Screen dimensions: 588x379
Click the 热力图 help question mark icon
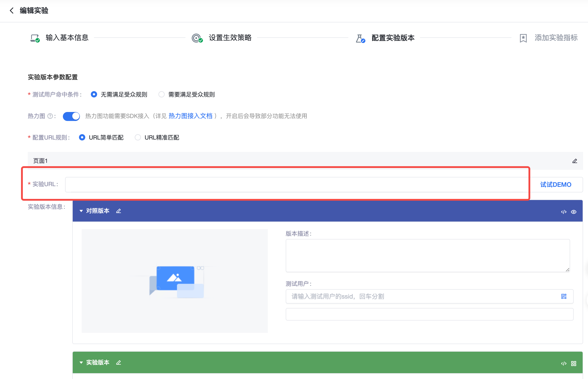click(50, 116)
